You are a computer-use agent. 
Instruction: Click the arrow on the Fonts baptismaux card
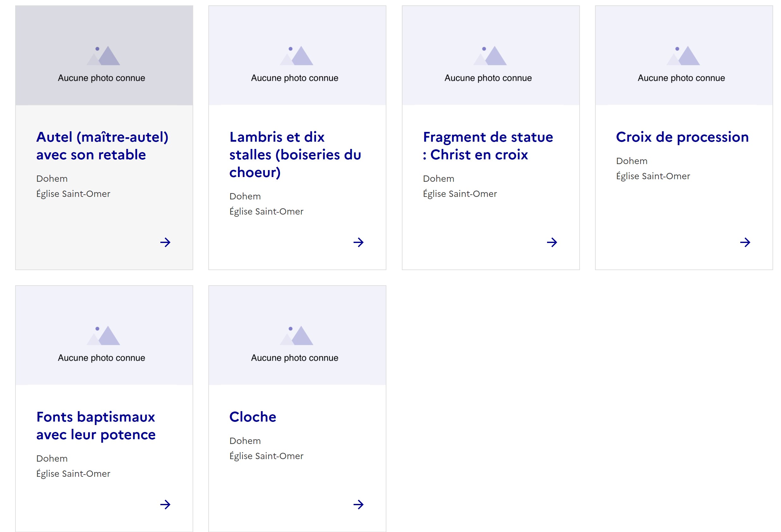(x=165, y=504)
